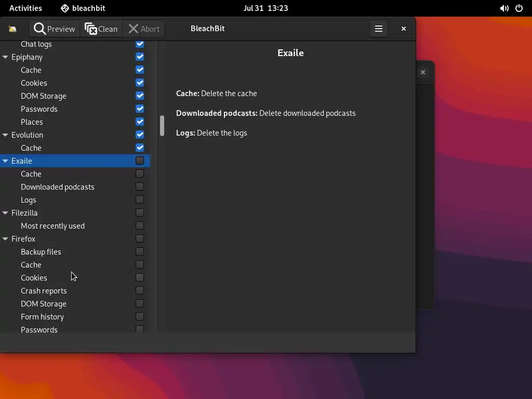The width and height of the screenshot is (532, 399).
Task: Open the clock and calendar panel
Action: pyautogui.click(x=265, y=8)
